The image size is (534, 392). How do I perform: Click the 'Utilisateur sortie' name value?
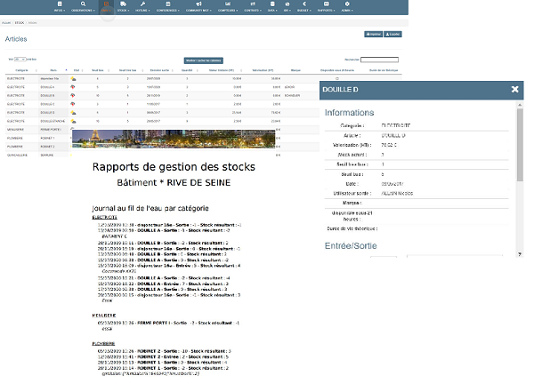click(x=397, y=193)
